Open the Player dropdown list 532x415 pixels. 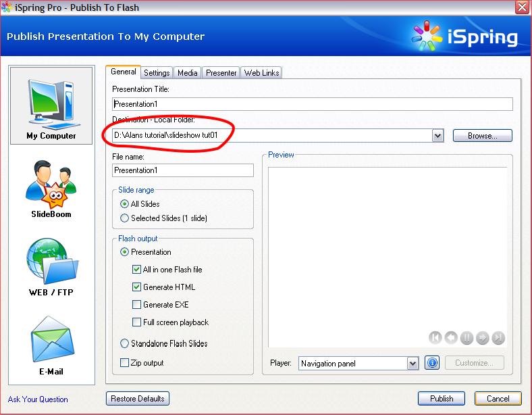tap(413, 364)
